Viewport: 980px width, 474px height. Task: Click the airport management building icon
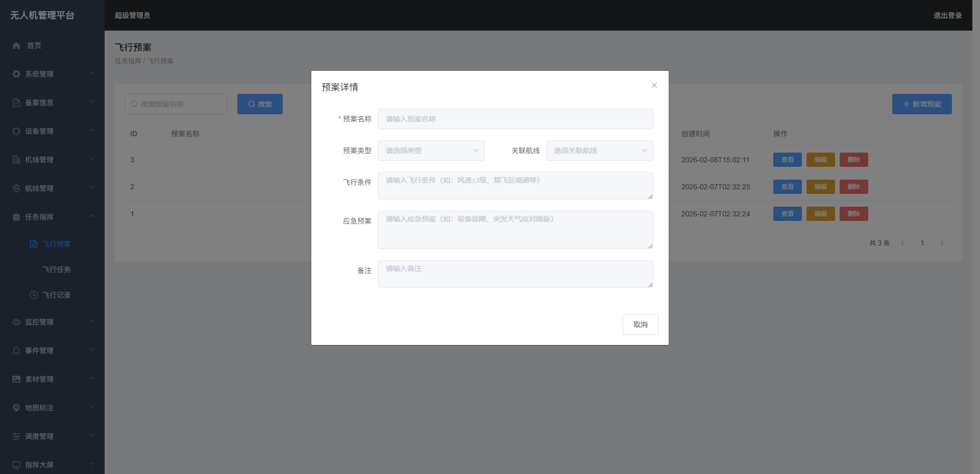point(16,160)
